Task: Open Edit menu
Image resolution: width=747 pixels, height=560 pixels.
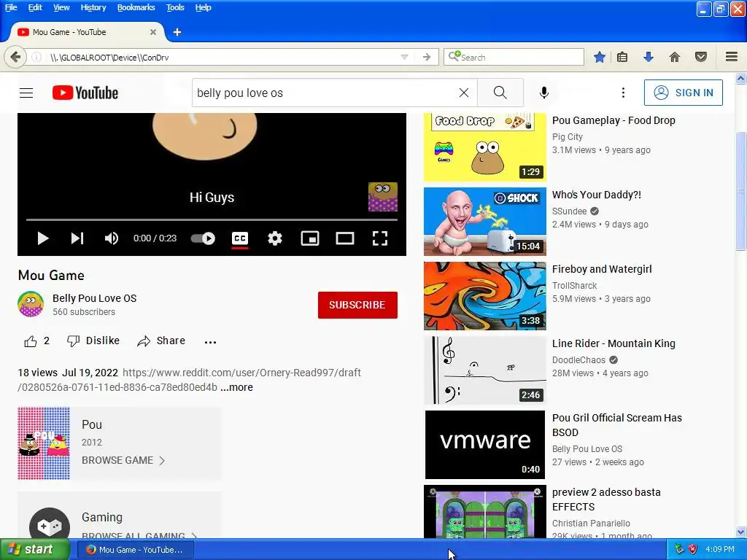Action: pos(35,7)
